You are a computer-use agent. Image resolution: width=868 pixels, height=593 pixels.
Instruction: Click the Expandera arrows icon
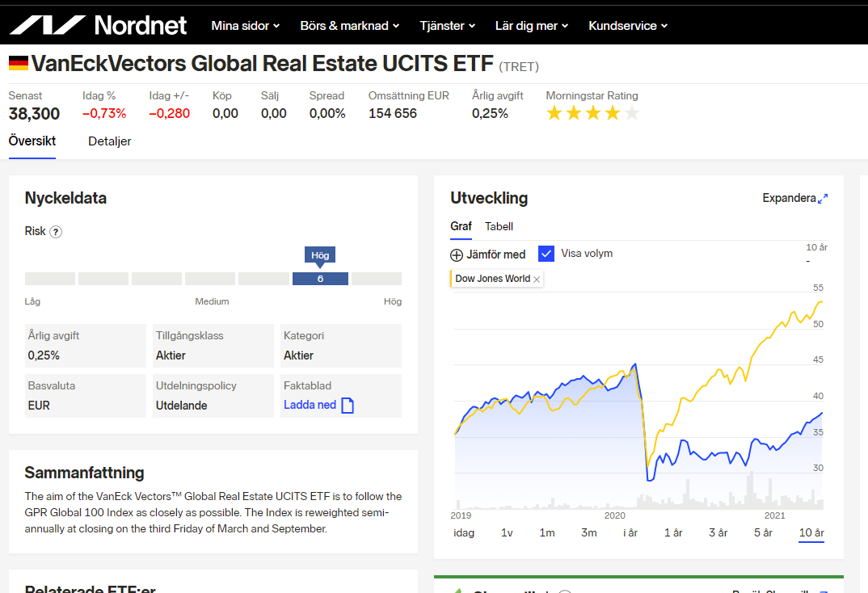[x=824, y=198]
